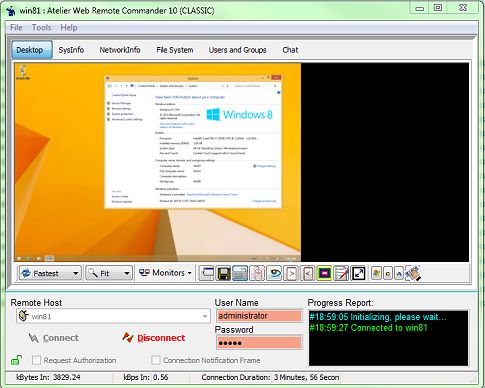485x388 pixels.
Task: Click the User Name field
Action: click(x=259, y=316)
